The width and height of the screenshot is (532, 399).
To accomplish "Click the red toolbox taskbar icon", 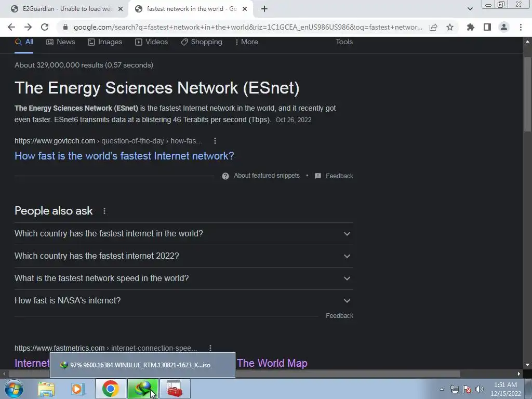I will pyautogui.click(x=175, y=389).
